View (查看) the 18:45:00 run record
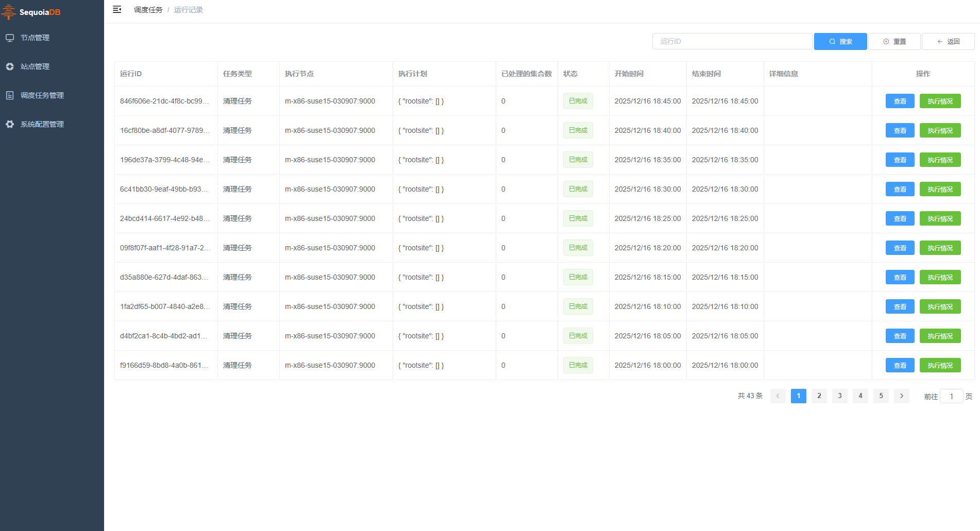 (x=900, y=101)
